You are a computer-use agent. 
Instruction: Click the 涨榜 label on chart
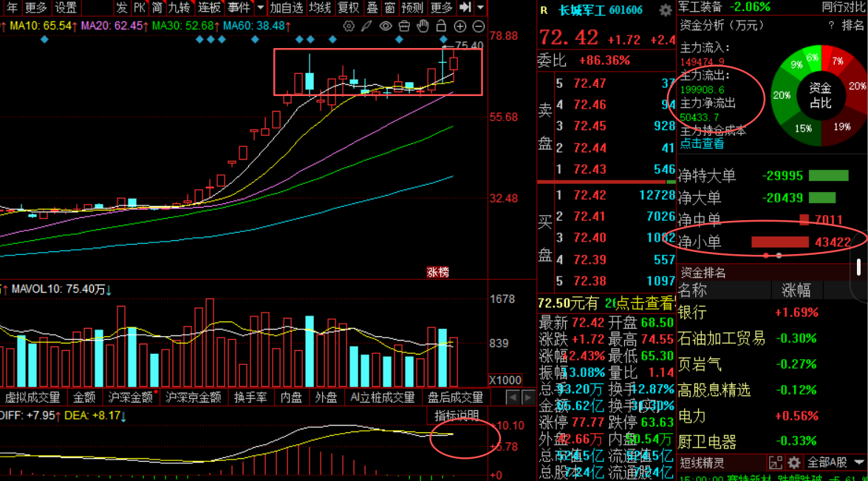coord(437,272)
